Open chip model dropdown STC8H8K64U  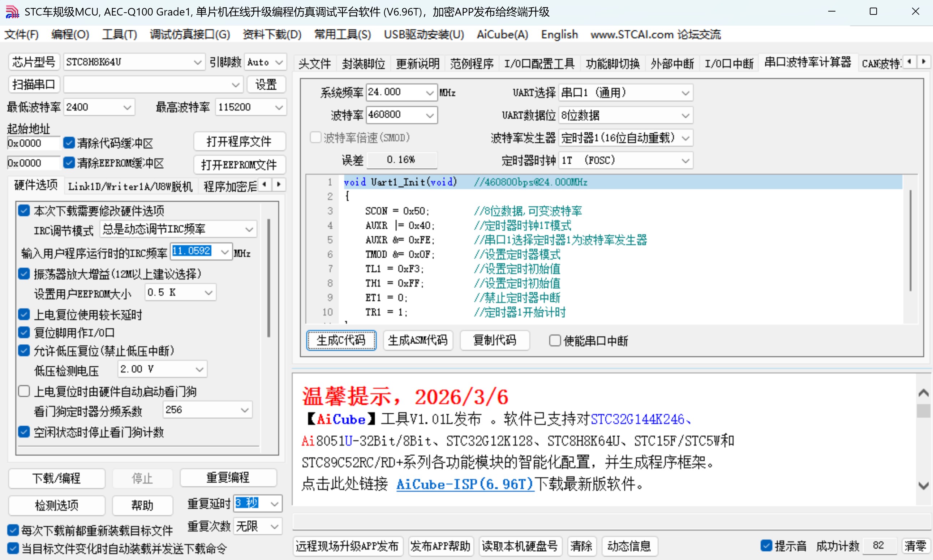tap(134, 62)
